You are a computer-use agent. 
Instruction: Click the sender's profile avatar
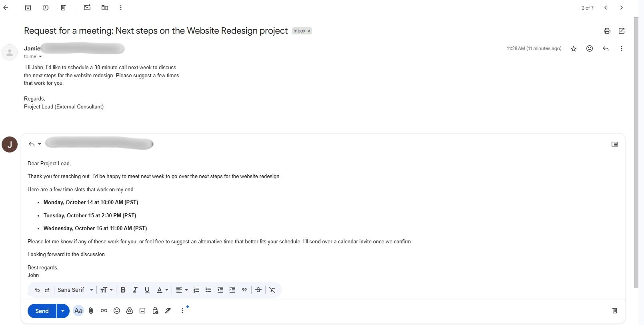pos(10,52)
